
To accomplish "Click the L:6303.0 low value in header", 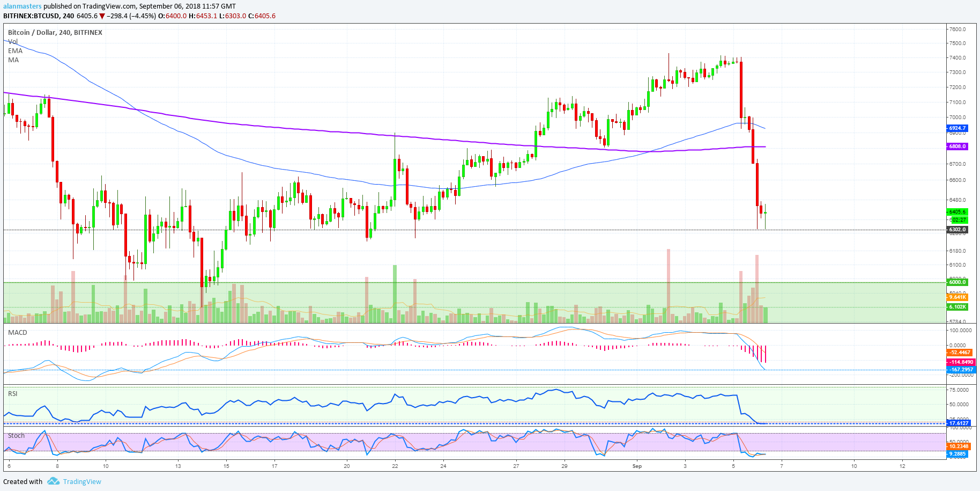I will click(x=233, y=16).
